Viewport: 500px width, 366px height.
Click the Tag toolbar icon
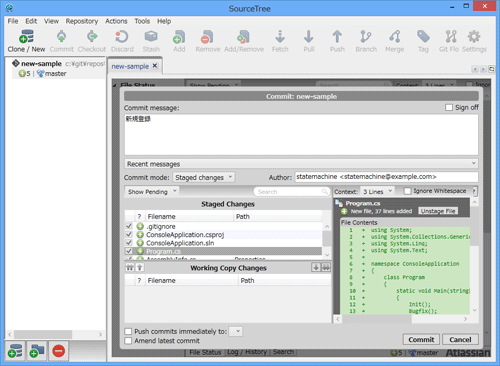click(x=423, y=41)
